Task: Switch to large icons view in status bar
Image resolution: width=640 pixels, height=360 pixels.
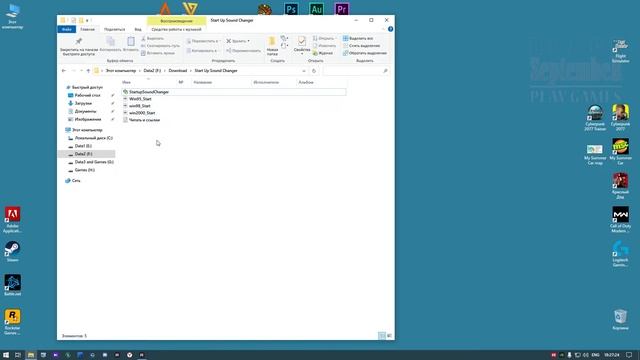Action: coord(389,336)
